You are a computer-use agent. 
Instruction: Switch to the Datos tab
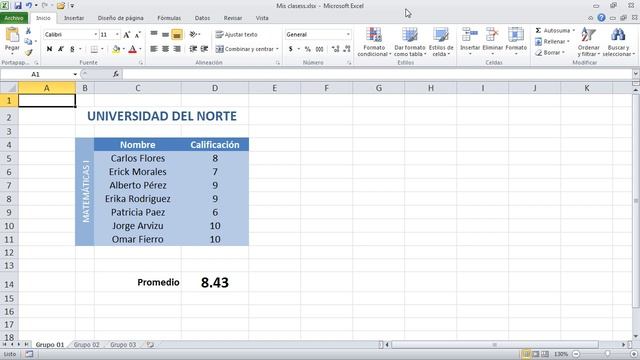(x=202, y=18)
